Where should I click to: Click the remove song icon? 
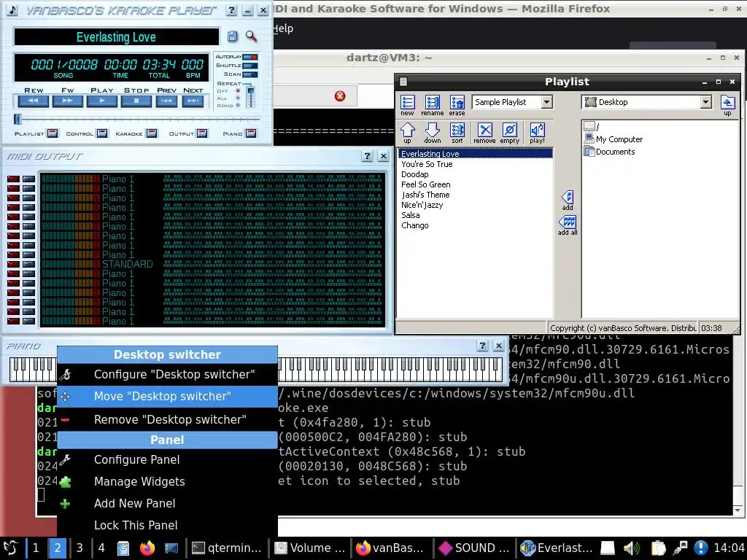pyautogui.click(x=484, y=133)
